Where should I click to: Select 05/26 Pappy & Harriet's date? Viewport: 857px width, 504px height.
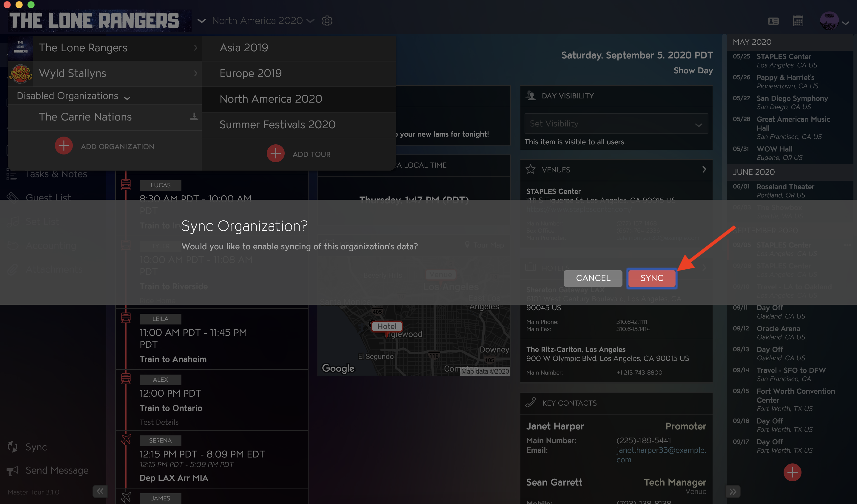pos(790,81)
